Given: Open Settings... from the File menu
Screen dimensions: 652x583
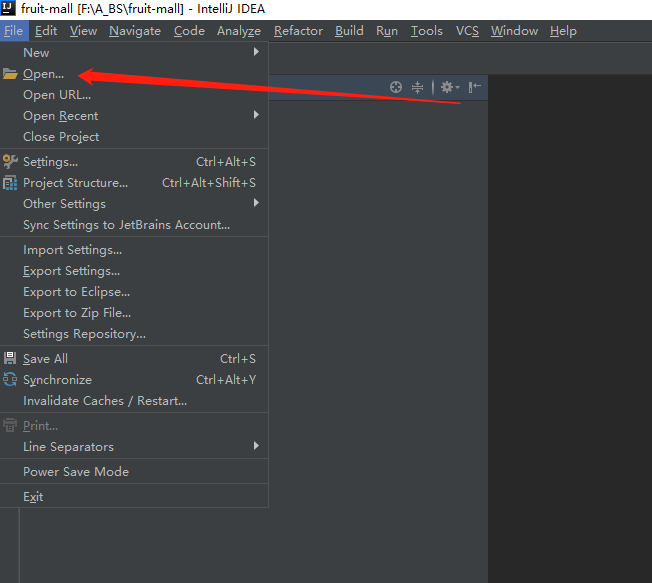Looking at the screenshot, I should click(x=134, y=162).
